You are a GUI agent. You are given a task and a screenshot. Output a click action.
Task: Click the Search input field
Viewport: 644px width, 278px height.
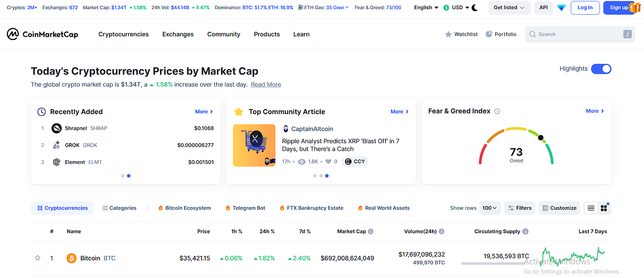point(580,34)
